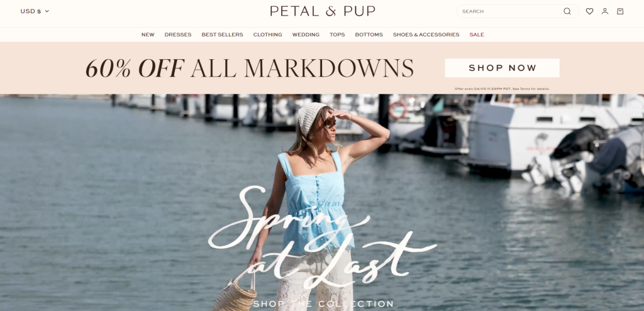The width and height of the screenshot is (644, 311).
Task: Open Shoes & Accessories menu
Action: [426, 35]
